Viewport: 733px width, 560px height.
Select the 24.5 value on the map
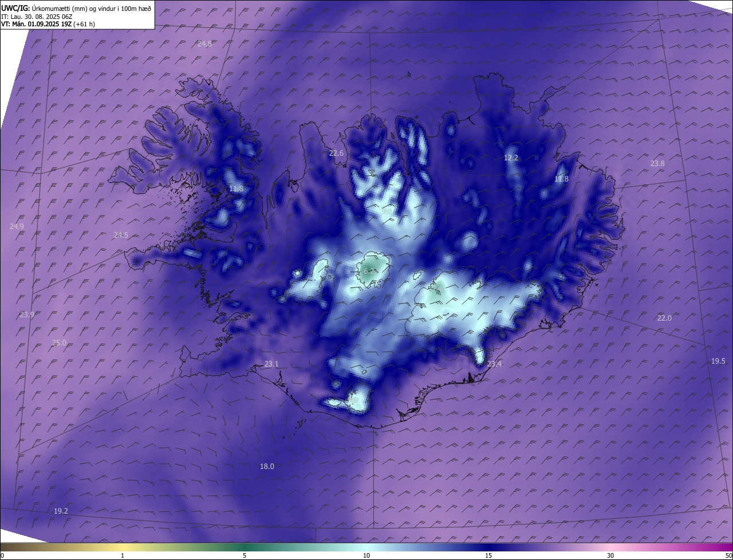pyautogui.click(x=121, y=235)
